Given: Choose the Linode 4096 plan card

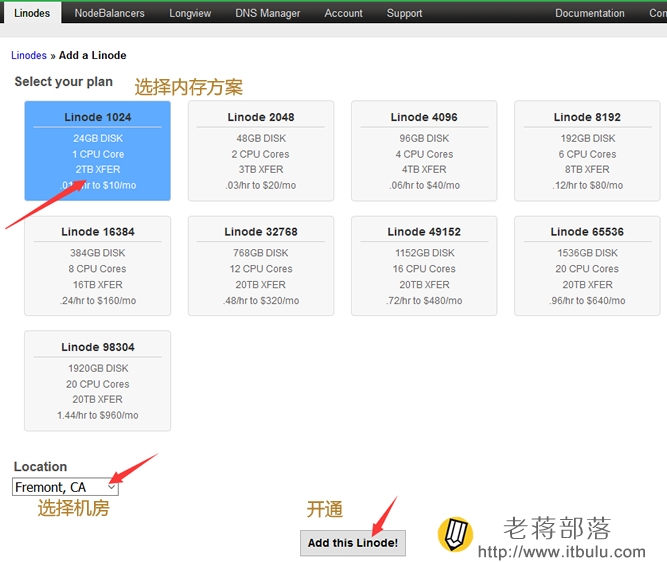Looking at the screenshot, I should pos(424,151).
